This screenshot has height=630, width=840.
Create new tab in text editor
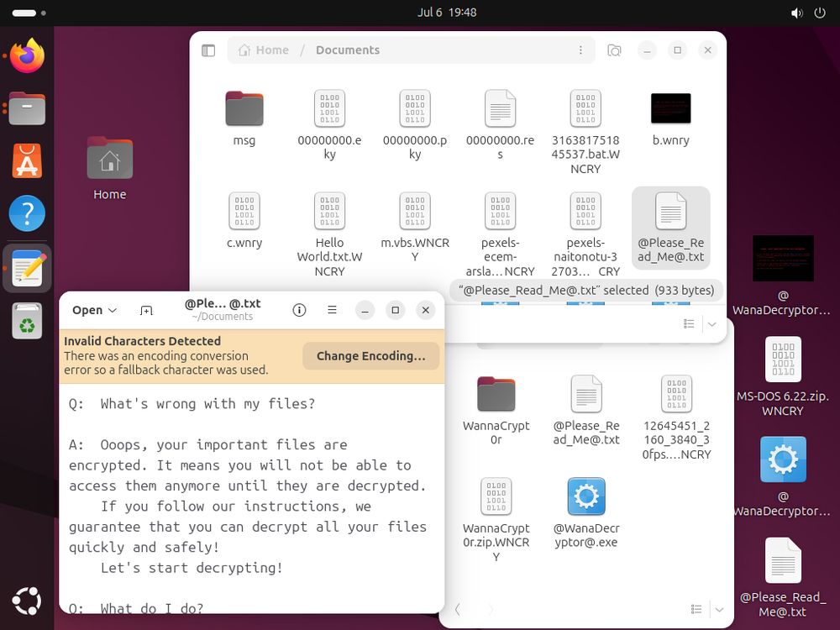point(146,310)
